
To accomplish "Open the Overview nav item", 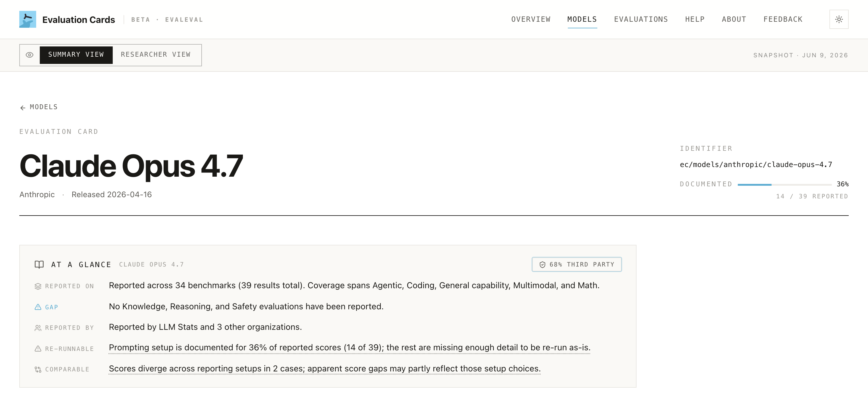I will 531,19.
